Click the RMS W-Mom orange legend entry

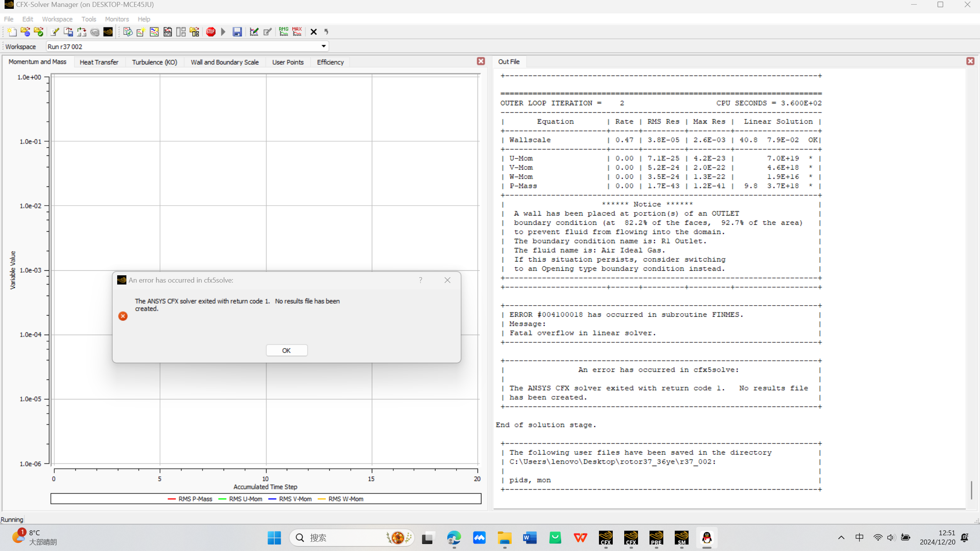[x=340, y=499]
